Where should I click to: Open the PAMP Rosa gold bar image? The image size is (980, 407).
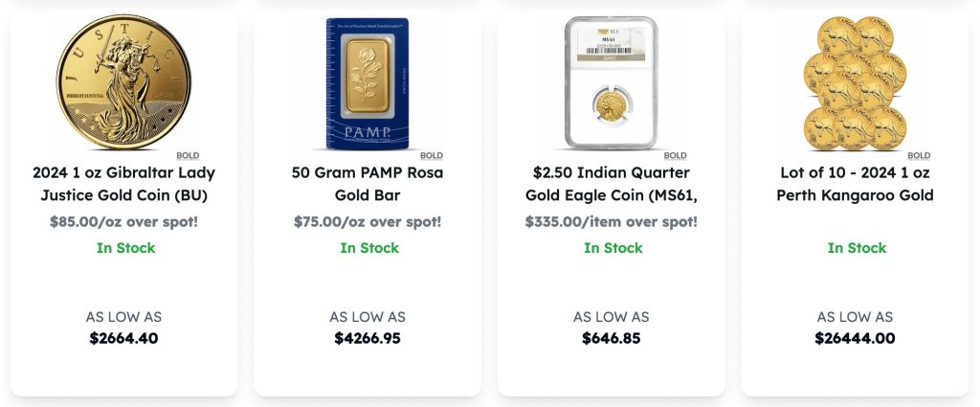click(367, 84)
